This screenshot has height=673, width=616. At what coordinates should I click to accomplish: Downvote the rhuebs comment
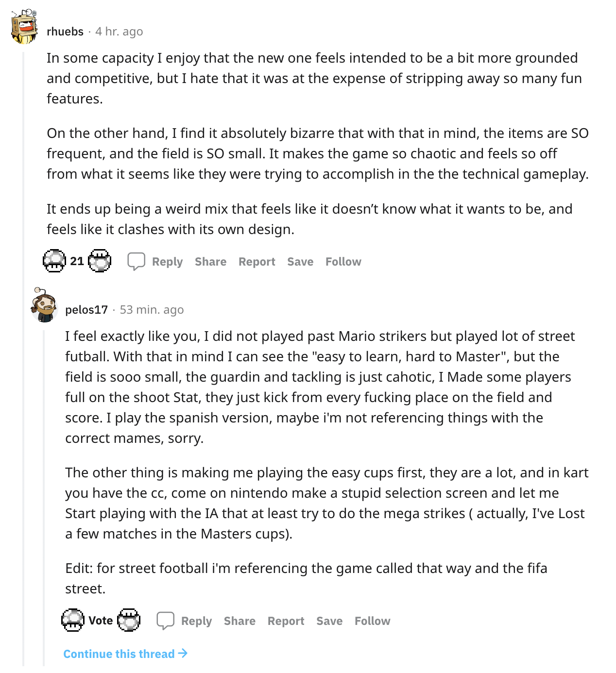(100, 261)
